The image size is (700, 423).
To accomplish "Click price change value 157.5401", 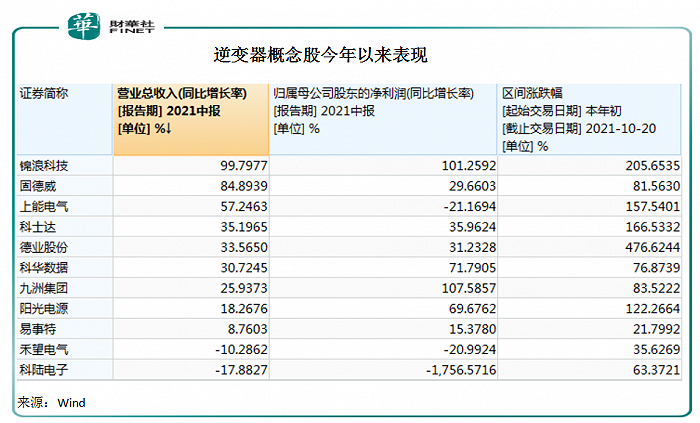I will [653, 207].
